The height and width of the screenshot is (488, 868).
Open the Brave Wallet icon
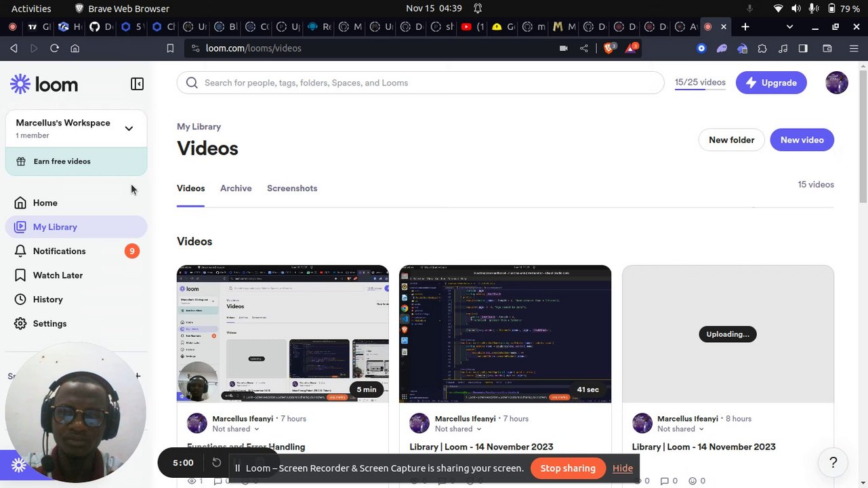coord(827,48)
